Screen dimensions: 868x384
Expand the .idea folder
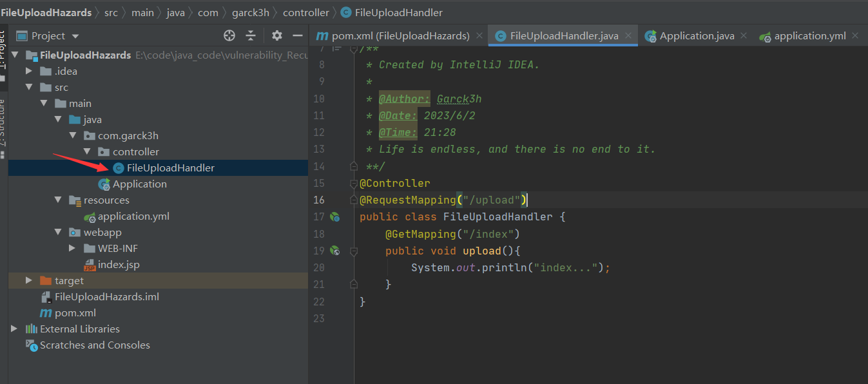(x=29, y=71)
